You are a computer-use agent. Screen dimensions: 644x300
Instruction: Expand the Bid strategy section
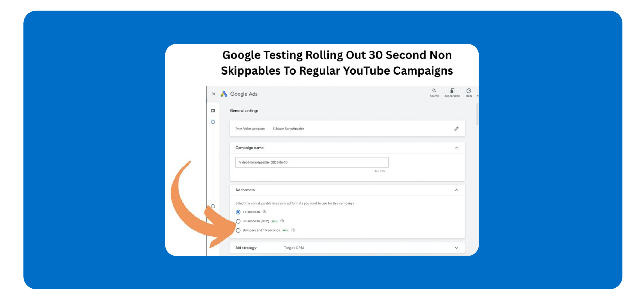coord(456,248)
